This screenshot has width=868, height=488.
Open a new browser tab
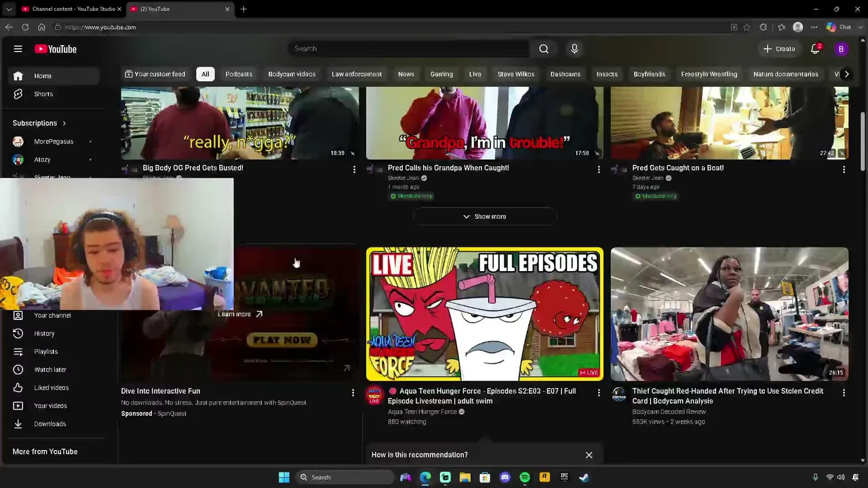pos(243,9)
